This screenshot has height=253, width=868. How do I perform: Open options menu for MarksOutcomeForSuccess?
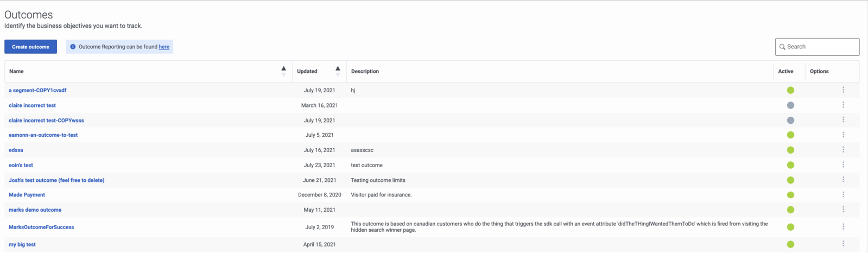(x=843, y=227)
